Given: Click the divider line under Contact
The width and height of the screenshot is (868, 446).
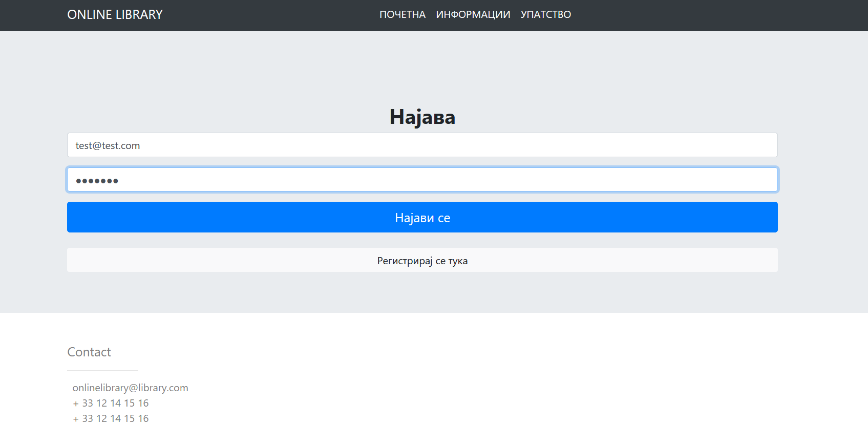Looking at the screenshot, I should pos(102,370).
